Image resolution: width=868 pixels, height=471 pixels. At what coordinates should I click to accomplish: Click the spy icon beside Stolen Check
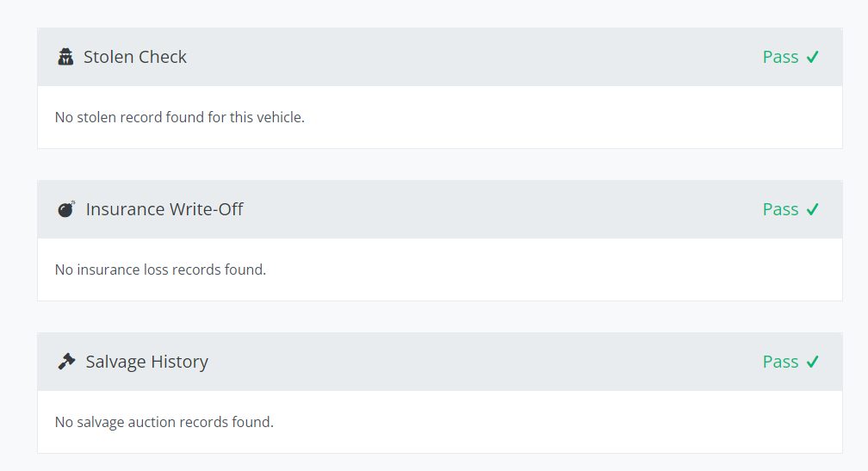pos(65,58)
